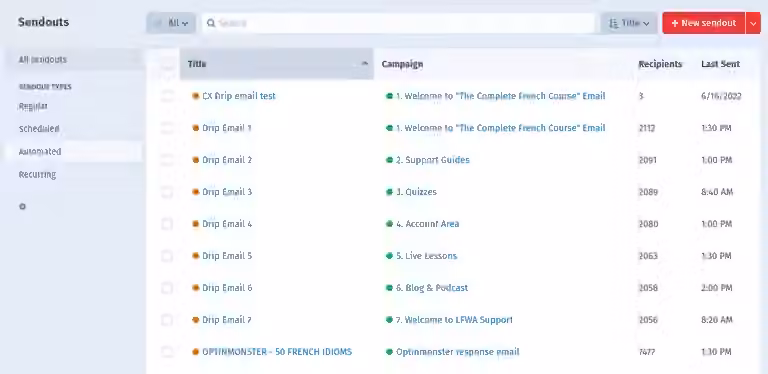This screenshot has height=374, width=768.
Task: Open the Drip Email 1 sendout
Action: (227, 128)
